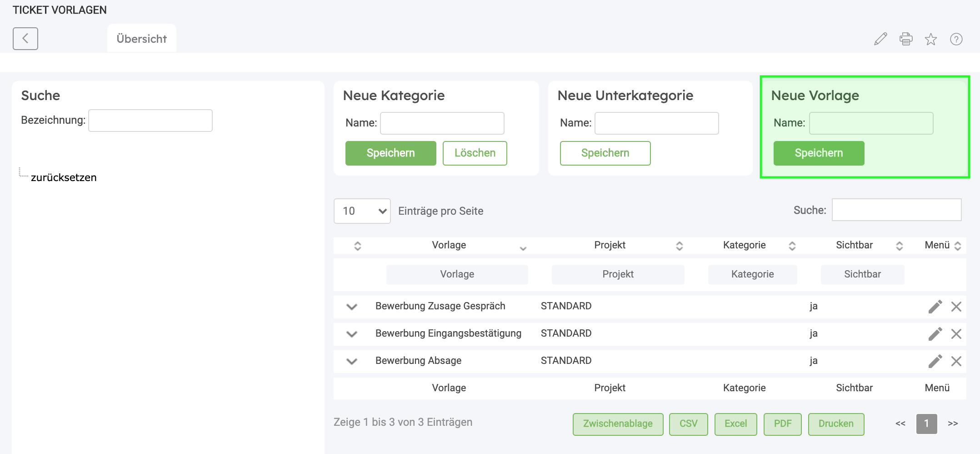Open the entries per page dropdown
The image size is (980, 454).
click(x=362, y=211)
